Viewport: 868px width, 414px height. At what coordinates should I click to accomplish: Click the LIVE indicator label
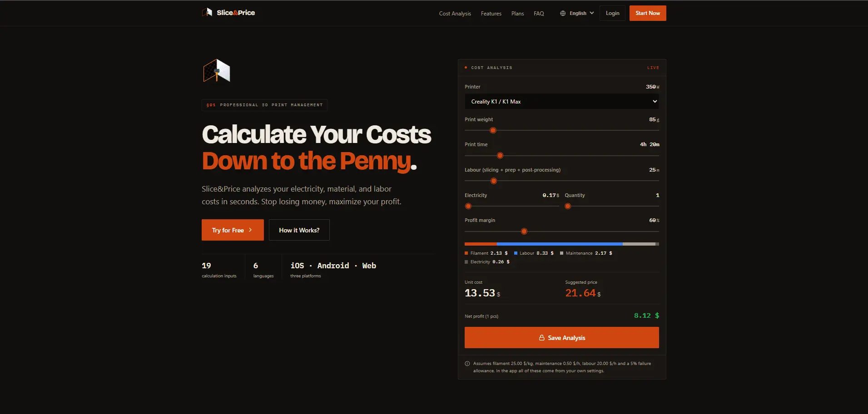(653, 68)
